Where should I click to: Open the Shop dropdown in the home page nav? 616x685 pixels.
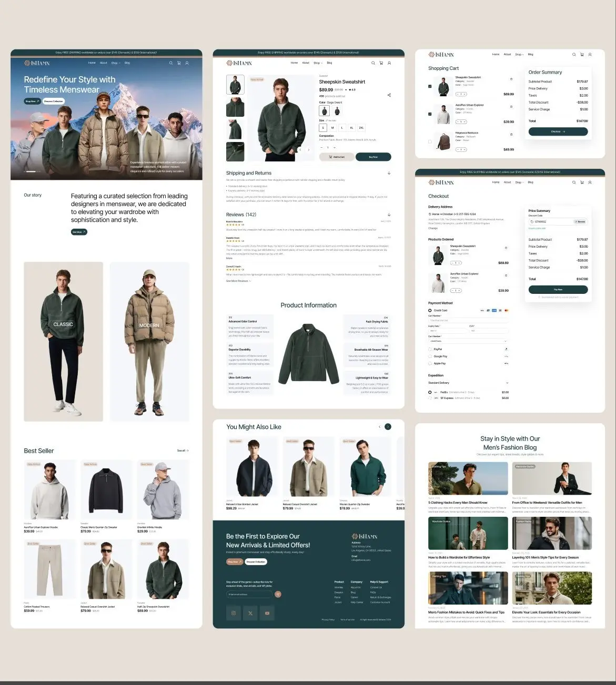coord(116,63)
